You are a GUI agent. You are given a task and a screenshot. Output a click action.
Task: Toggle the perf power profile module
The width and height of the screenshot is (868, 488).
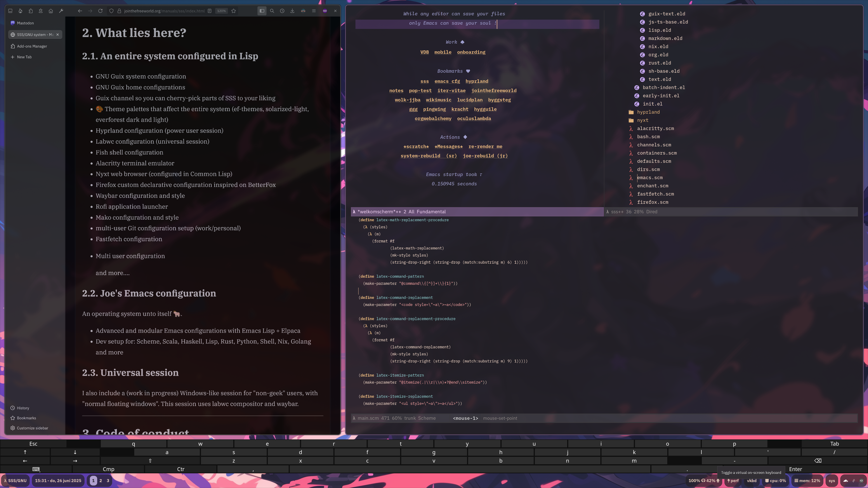[733, 481]
